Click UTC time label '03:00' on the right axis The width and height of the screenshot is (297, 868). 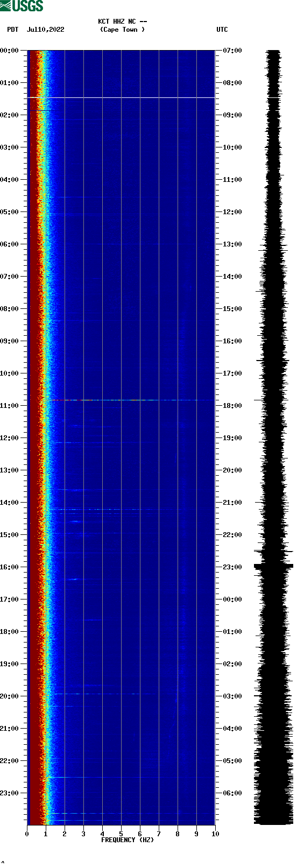(232, 696)
